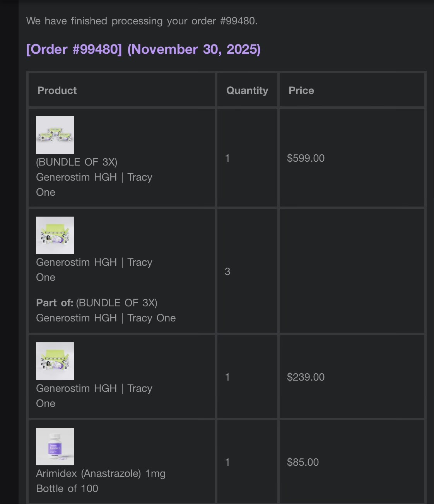Click the "finished processing your order" message
434x504 pixels.
pos(142,21)
